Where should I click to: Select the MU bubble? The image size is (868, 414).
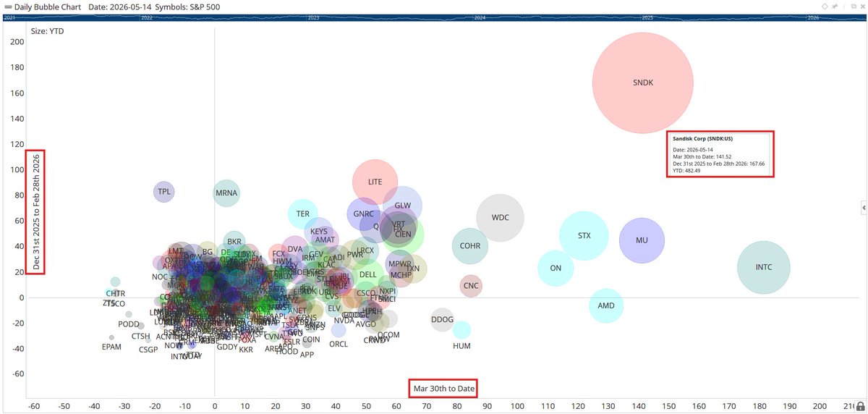[642, 240]
